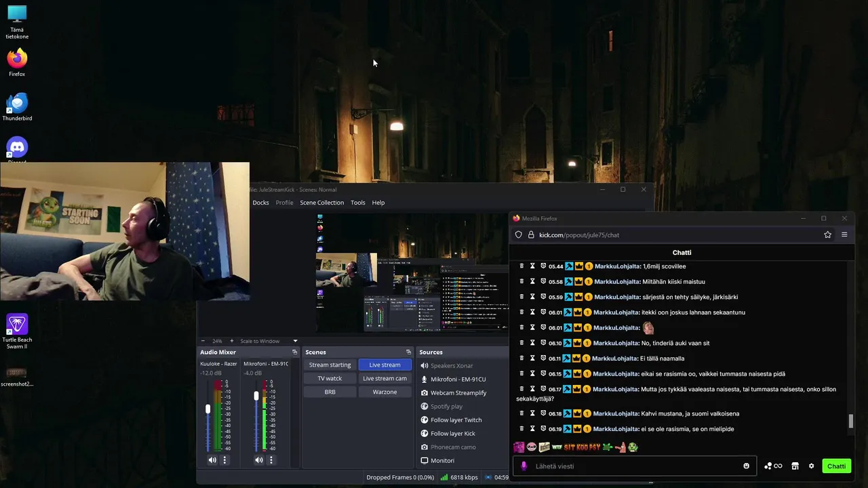Switch to the TV watck scene
The height and width of the screenshot is (488, 868).
click(x=330, y=378)
